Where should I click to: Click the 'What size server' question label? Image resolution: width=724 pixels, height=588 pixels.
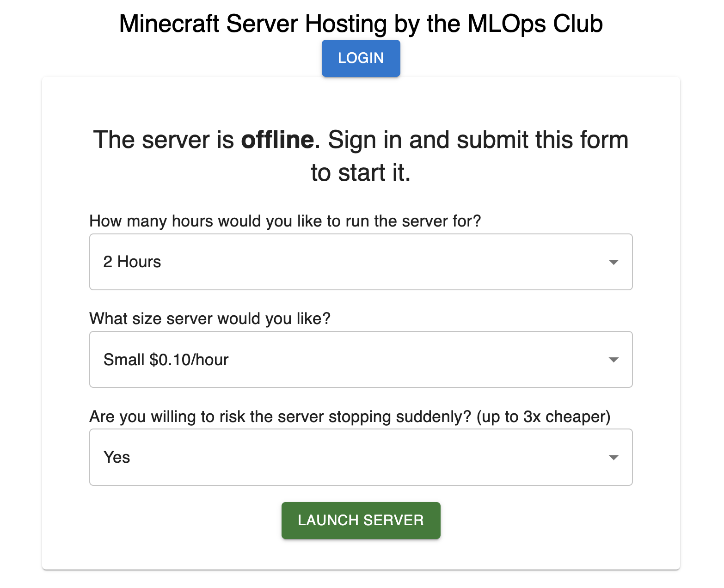pos(210,318)
